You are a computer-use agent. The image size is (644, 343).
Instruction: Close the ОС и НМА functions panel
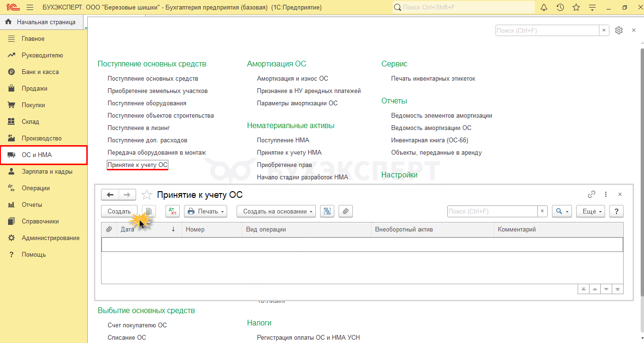(x=634, y=30)
